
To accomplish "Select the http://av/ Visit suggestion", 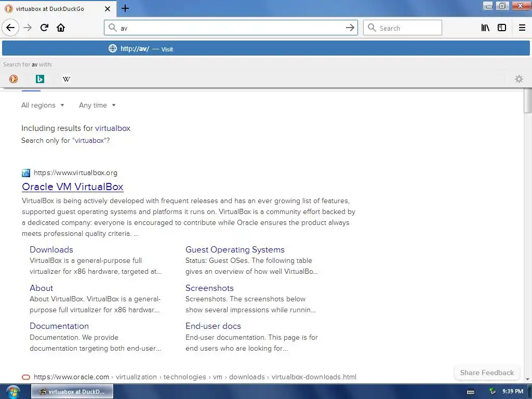I will [266, 48].
